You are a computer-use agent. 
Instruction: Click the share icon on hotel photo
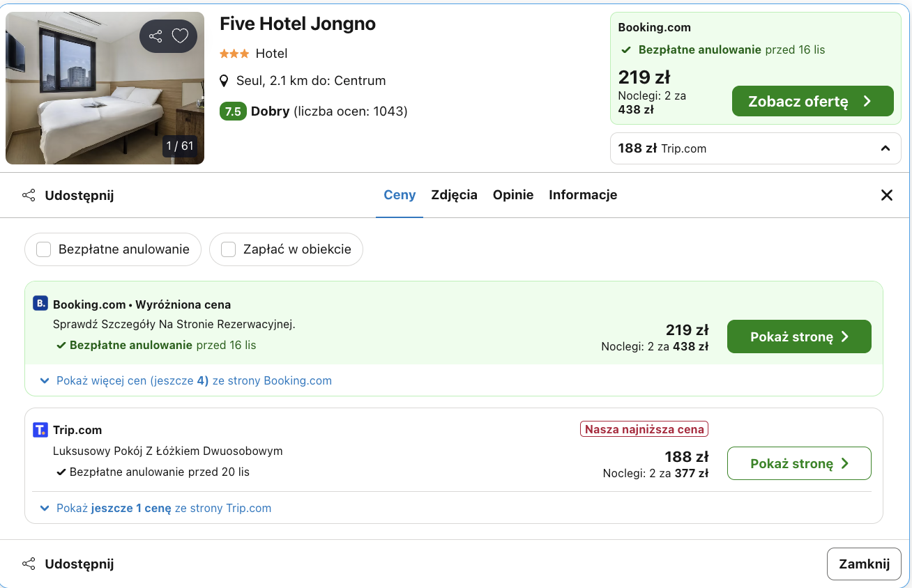(155, 36)
